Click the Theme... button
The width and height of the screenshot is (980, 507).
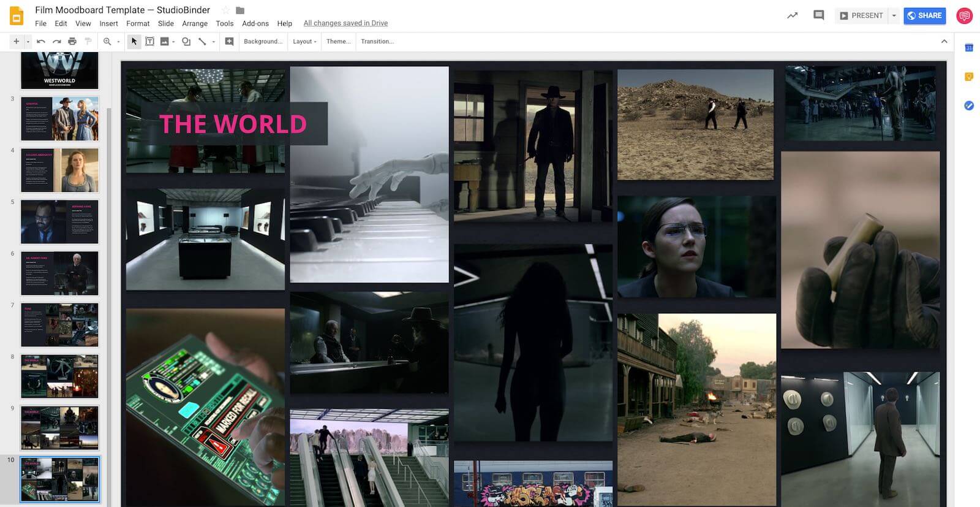coord(338,41)
